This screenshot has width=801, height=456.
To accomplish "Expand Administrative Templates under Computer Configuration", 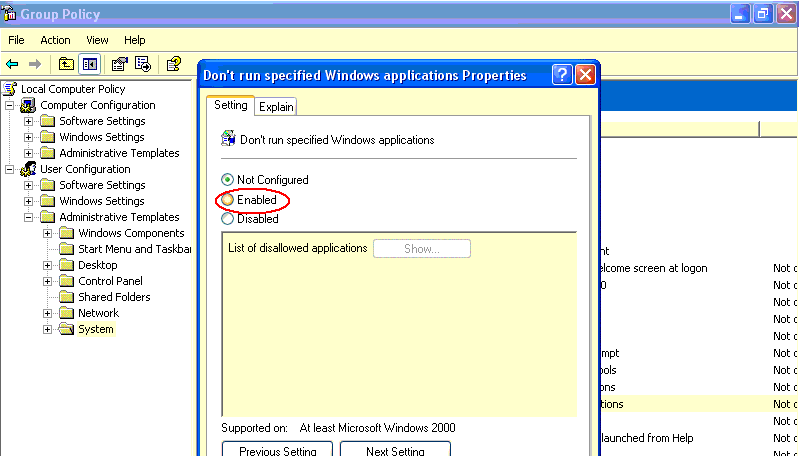I will point(29,153).
